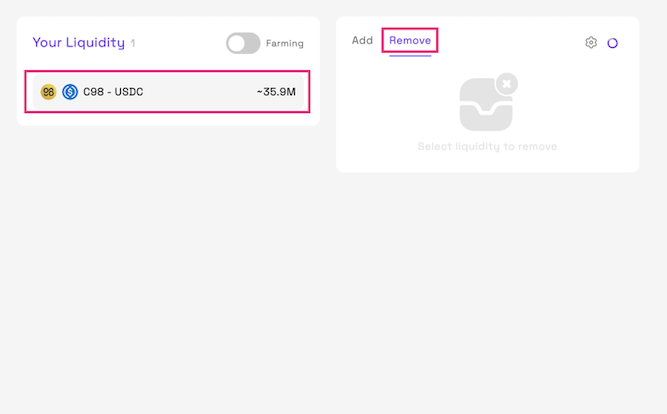Image resolution: width=667 pixels, height=414 pixels.
Task: Click the Farming label text
Action: (285, 43)
